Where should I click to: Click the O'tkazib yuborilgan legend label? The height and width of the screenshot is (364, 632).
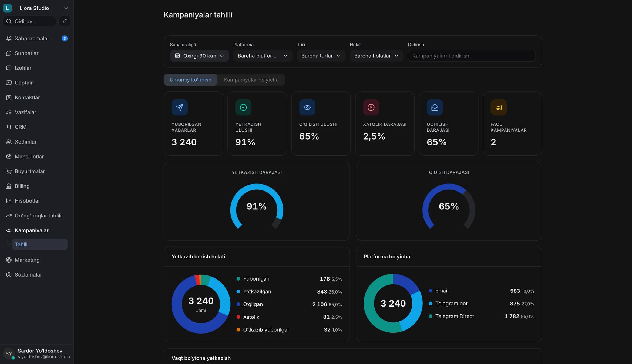[x=267, y=330]
